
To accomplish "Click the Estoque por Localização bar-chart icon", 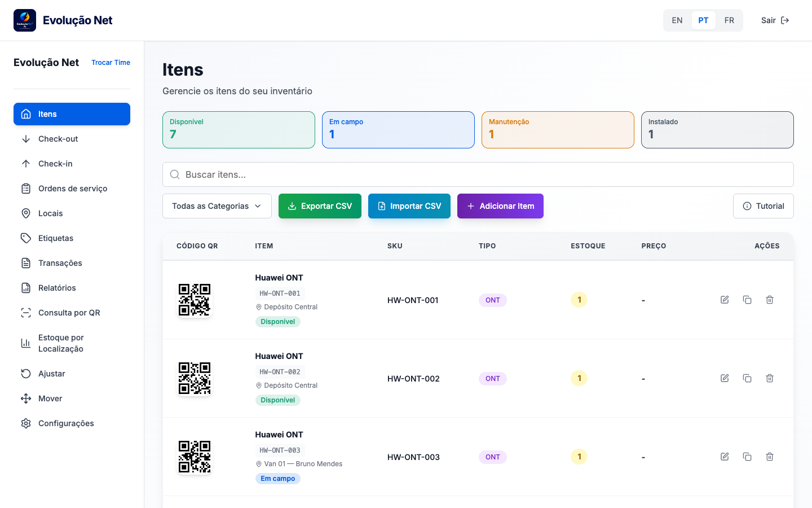I will 26,343.
